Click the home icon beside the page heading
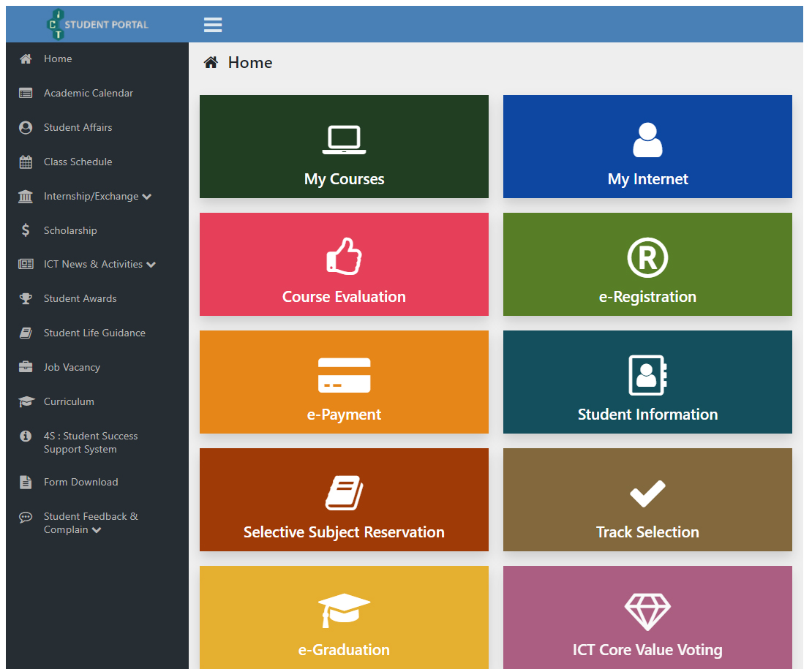Viewport: 812px width, 669px height. pos(211,63)
